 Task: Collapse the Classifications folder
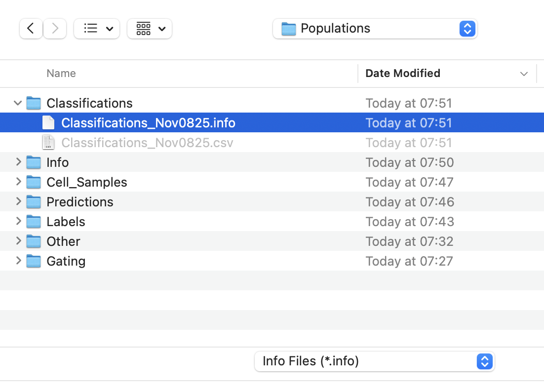(x=18, y=103)
